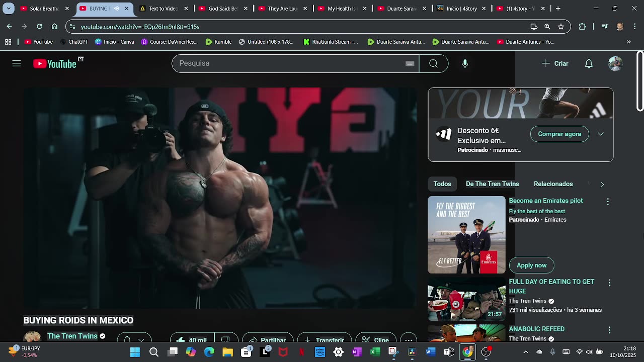Viewport: 644px width, 362px height.
Task: Select the Todos filter chip
Action: (x=442, y=184)
